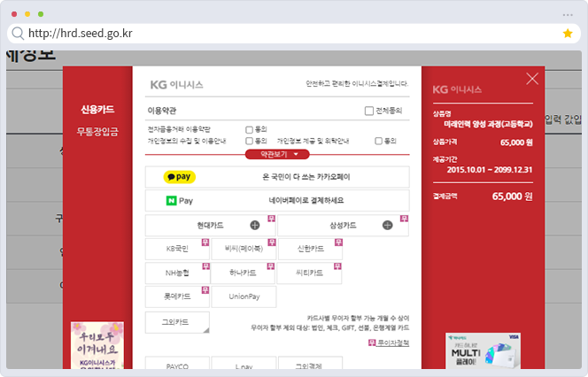Select 롯데카드 card
The image size is (588, 377).
[x=177, y=296]
